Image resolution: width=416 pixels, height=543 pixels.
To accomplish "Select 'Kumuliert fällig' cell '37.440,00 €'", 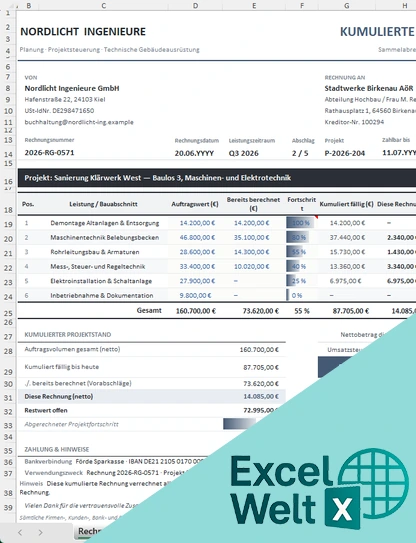I will coord(347,238).
